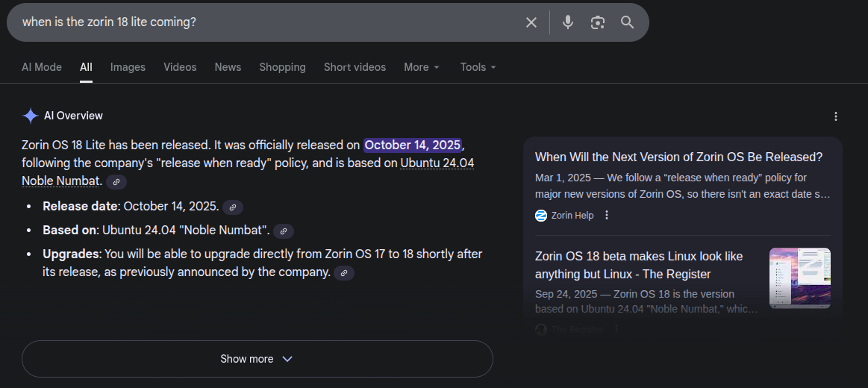Open three-dot menu next to Zorin Help
The height and width of the screenshot is (388, 868).
pyautogui.click(x=607, y=216)
